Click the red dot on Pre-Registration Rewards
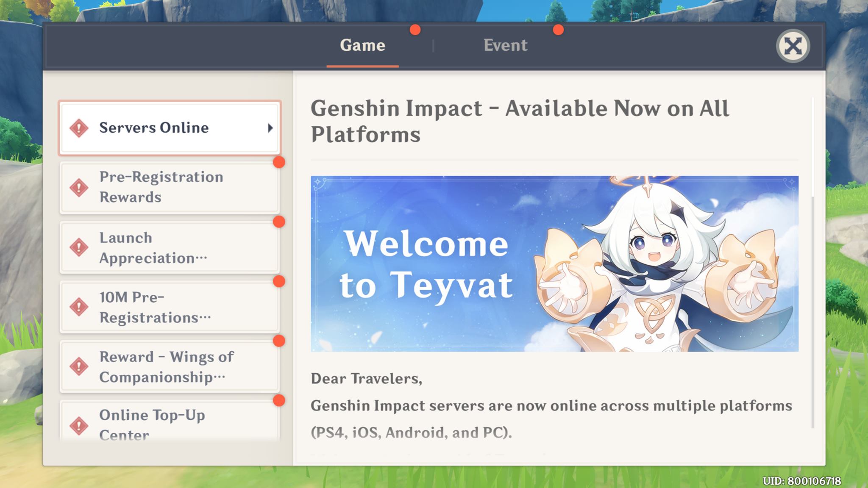Screen dimensions: 868x488 279,162
